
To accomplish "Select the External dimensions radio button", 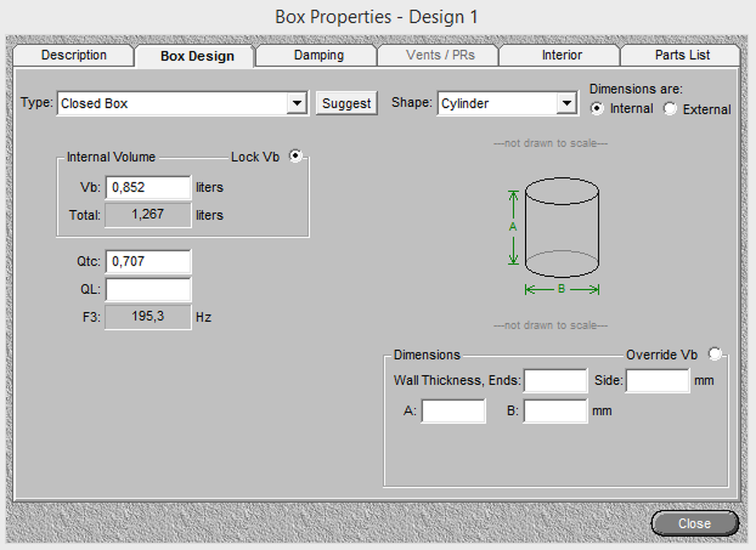I will pyautogui.click(x=670, y=109).
